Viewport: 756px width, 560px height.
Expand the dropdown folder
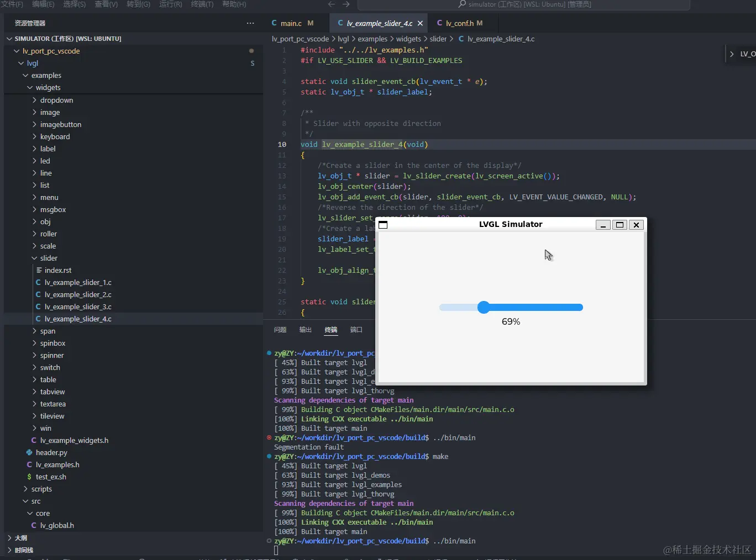(34, 100)
